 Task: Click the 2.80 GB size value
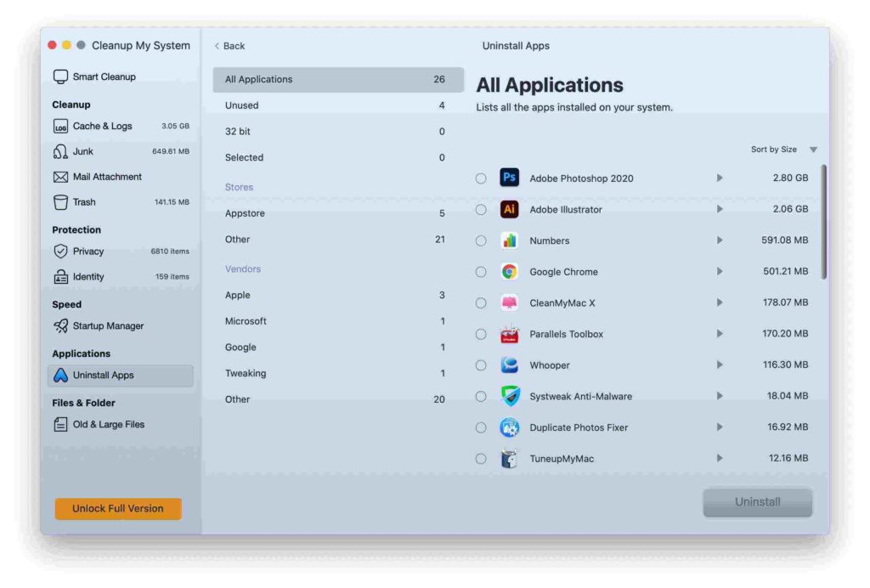(790, 178)
